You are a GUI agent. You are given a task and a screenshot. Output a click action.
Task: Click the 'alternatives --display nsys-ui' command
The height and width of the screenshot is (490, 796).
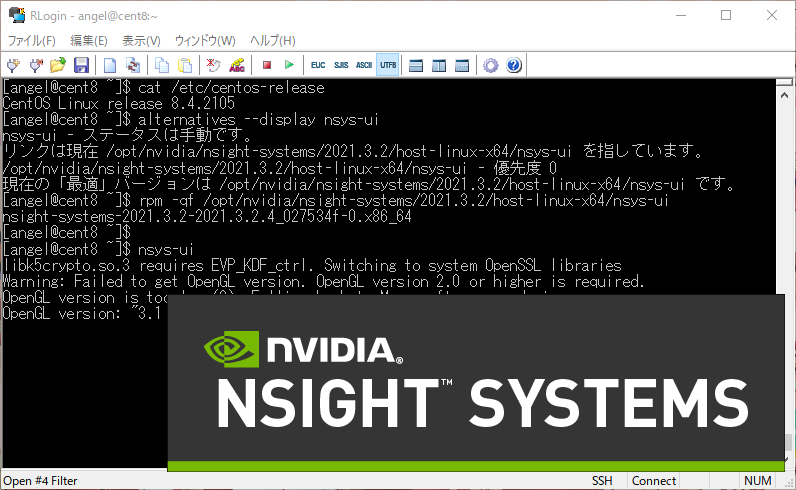(258, 120)
